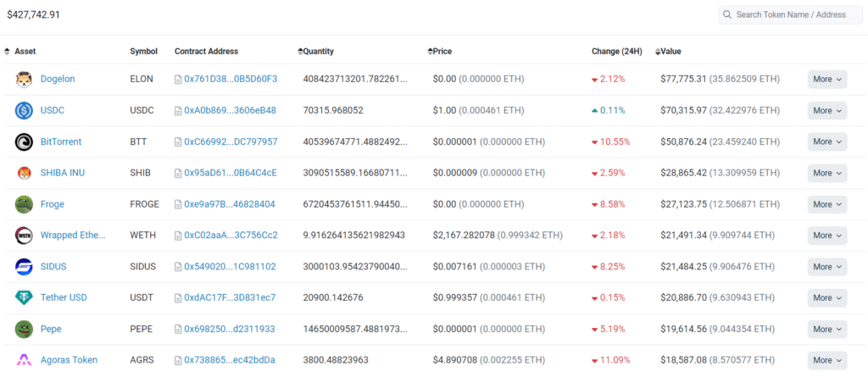Click the Dogelon value $77,775.31
Viewport: 868px width, 377px height.
click(x=683, y=79)
